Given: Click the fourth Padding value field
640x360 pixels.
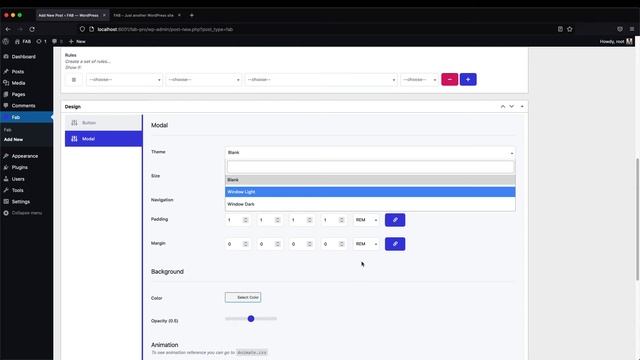Looking at the screenshot, I should click(x=334, y=220).
